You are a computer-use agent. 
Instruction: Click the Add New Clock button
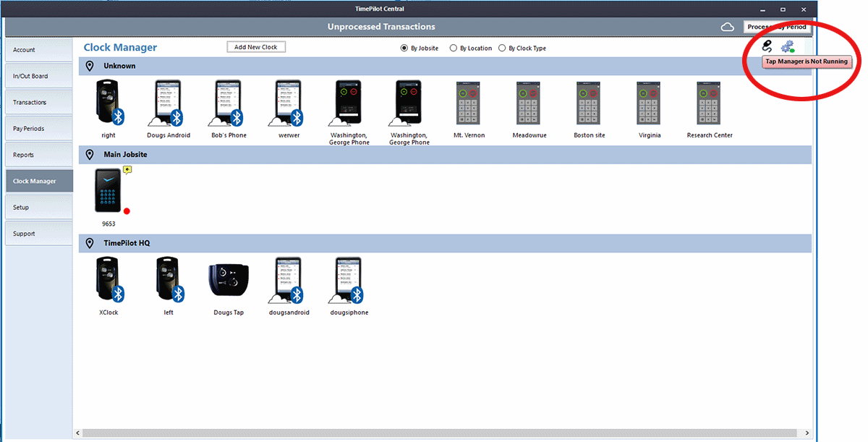256,46
